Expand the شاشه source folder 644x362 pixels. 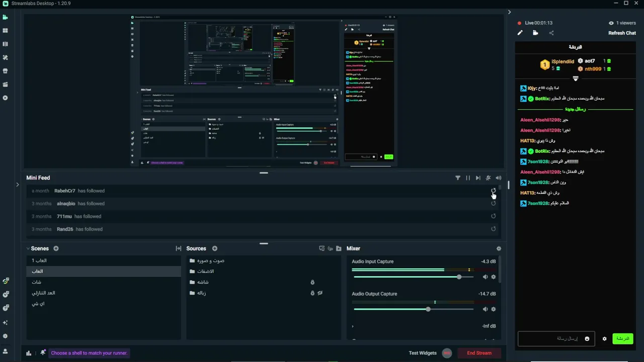pos(192,282)
